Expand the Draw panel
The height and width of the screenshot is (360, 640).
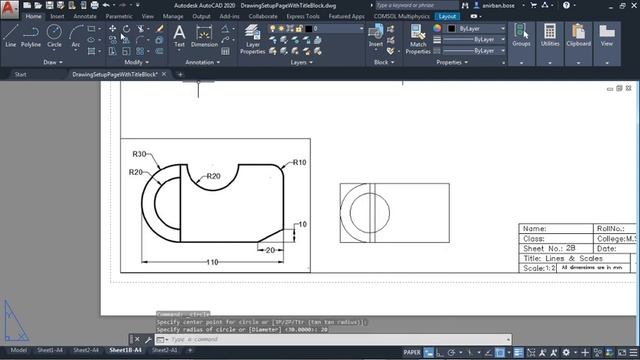[53, 62]
